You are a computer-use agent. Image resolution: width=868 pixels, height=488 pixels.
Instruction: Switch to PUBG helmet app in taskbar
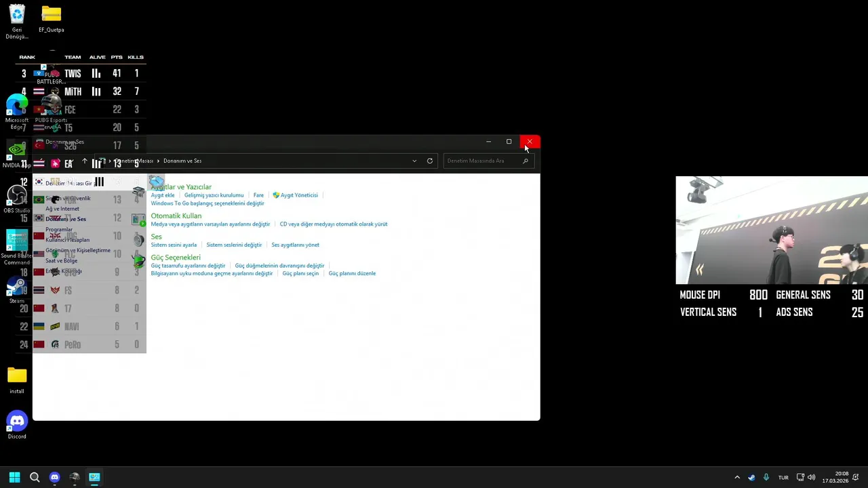[x=75, y=477]
